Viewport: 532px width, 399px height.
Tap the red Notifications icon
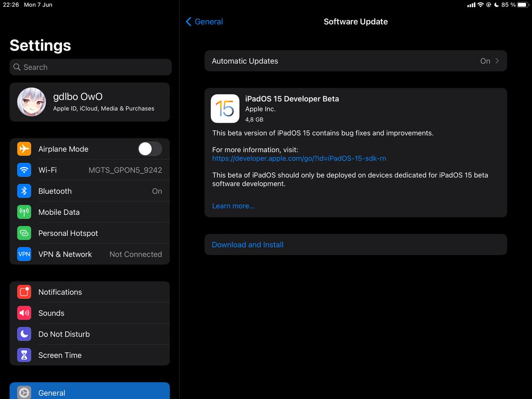point(24,292)
